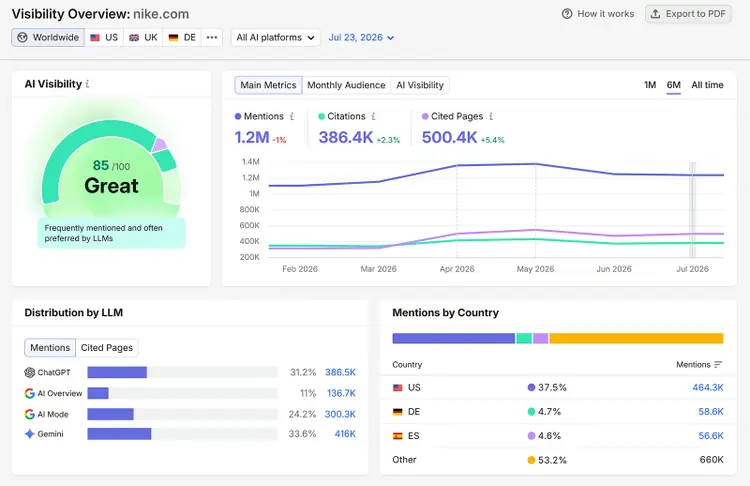Click the Worldwide globe icon
This screenshot has height=486, width=750.
22,37
